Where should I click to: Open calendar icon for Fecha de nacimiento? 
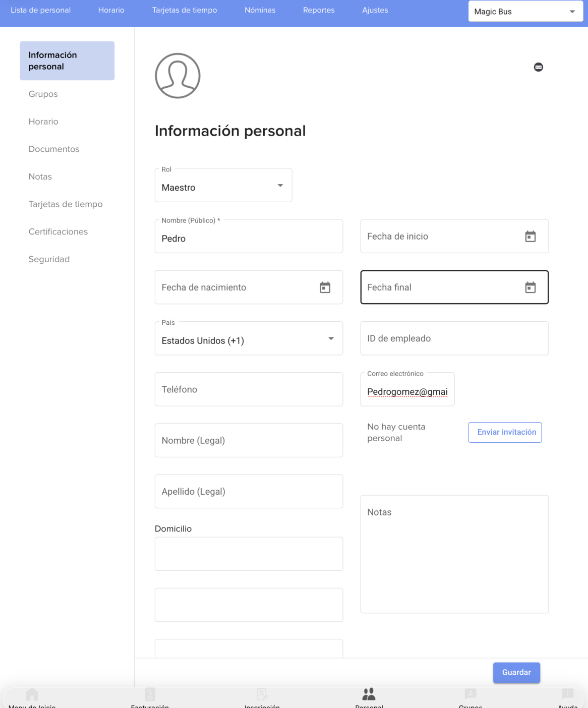325,287
